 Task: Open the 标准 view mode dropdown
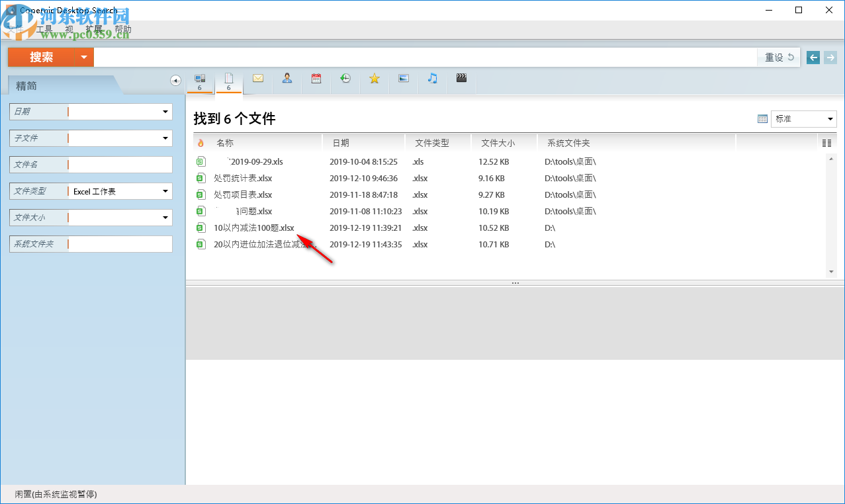coord(803,118)
